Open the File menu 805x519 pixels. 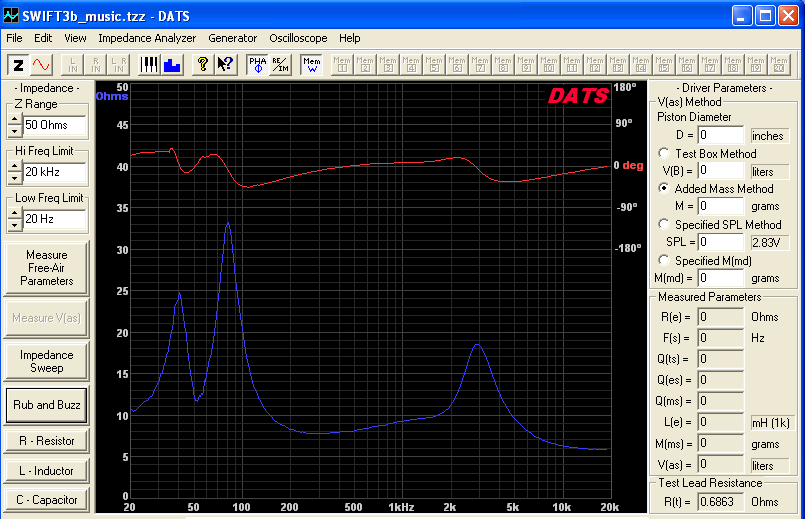click(x=14, y=38)
